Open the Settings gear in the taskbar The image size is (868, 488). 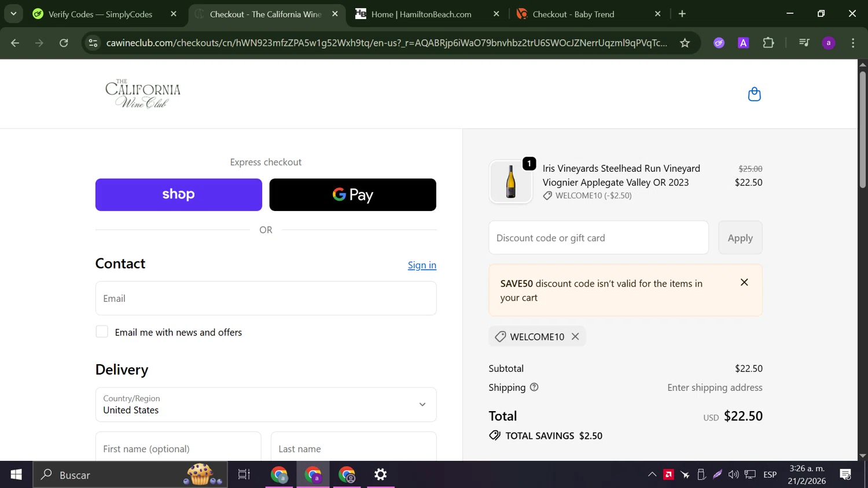pos(381,475)
